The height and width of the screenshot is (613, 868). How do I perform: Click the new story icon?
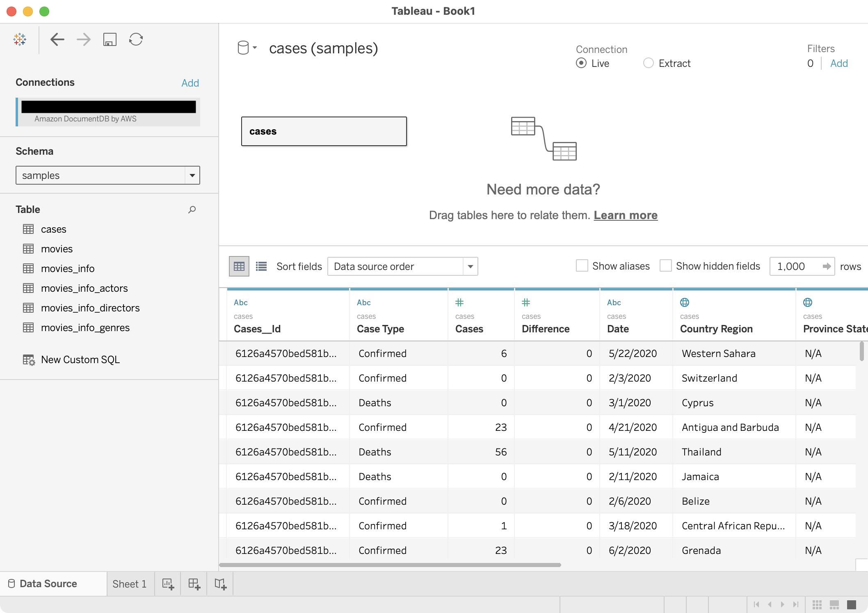[x=220, y=584]
